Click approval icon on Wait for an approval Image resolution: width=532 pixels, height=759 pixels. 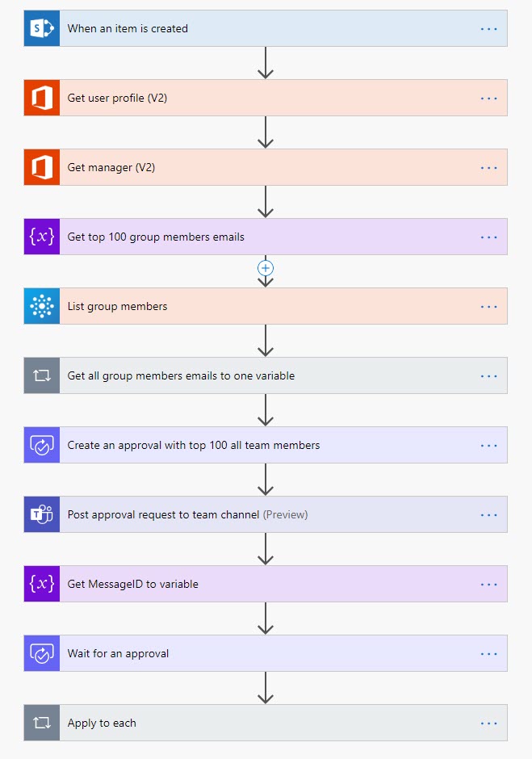pos(41,653)
